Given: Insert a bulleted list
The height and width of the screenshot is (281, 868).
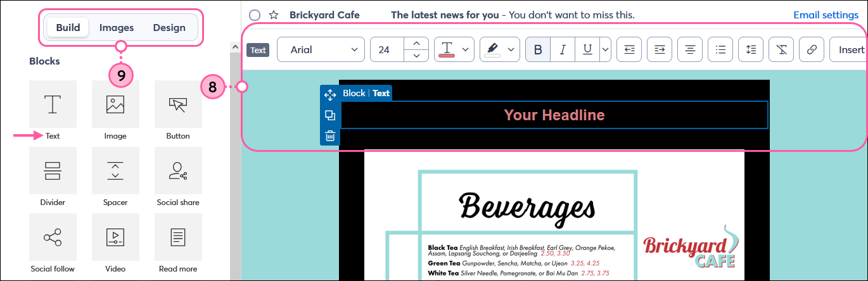Looking at the screenshot, I should coord(720,49).
